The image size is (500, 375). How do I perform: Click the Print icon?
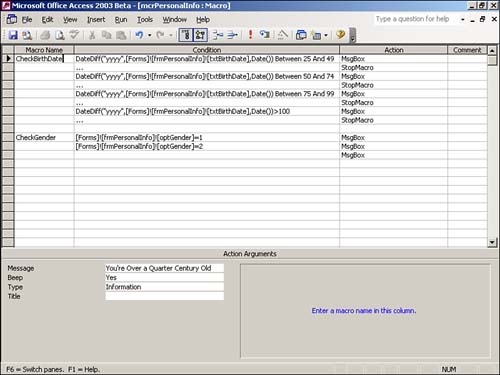click(45, 35)
